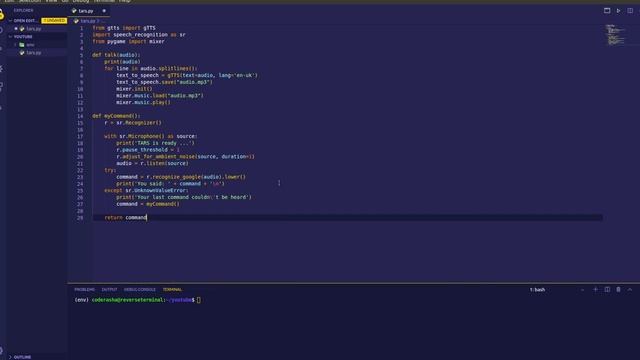
Task: Expand the env folder in Explorer
Action: [16, 45]
